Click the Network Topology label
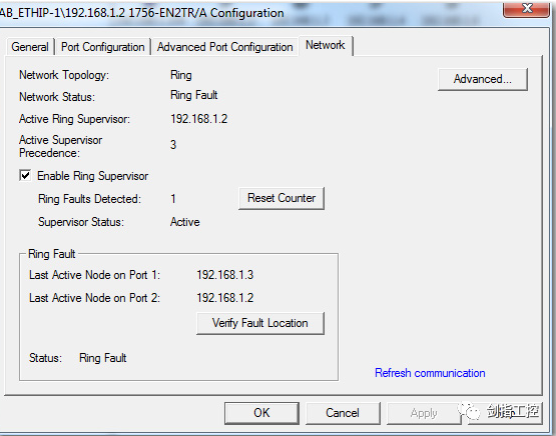Screen dimensions: 556x436 click(64, 75)
